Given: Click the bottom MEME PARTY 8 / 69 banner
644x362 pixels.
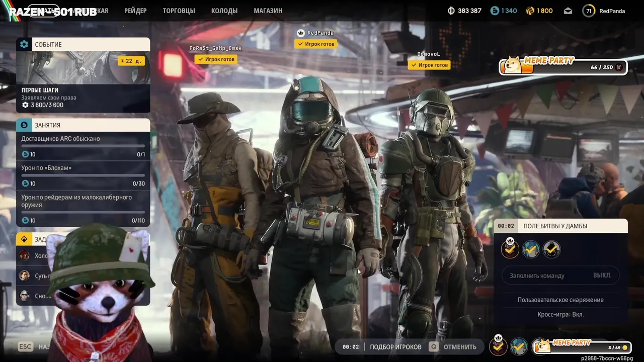Looking at the screenshot, I should 582,346.
